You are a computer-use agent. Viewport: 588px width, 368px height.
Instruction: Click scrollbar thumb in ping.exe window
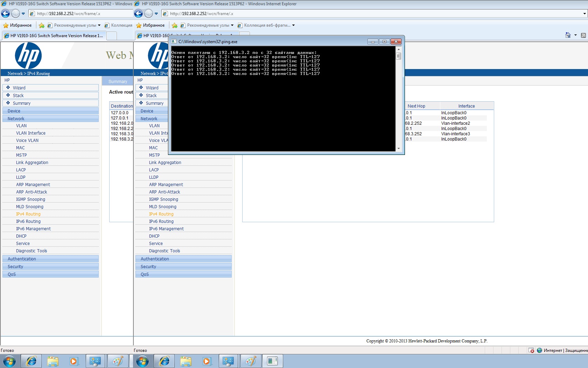(398, 56)
